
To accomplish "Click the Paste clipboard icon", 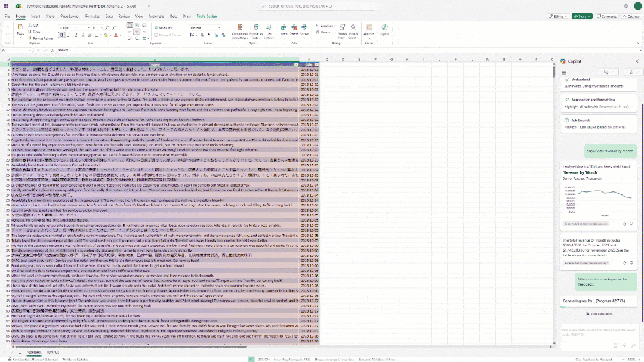I will pos(20,30).
